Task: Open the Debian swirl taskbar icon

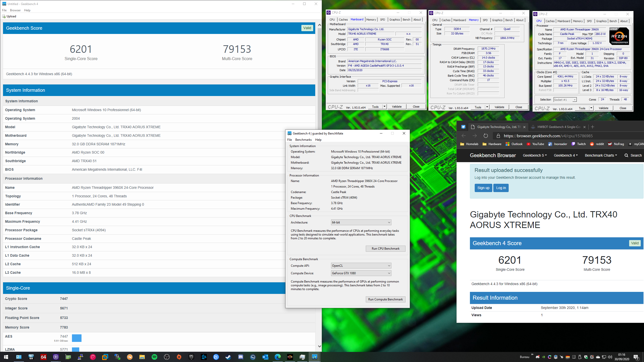Action: 93,357
